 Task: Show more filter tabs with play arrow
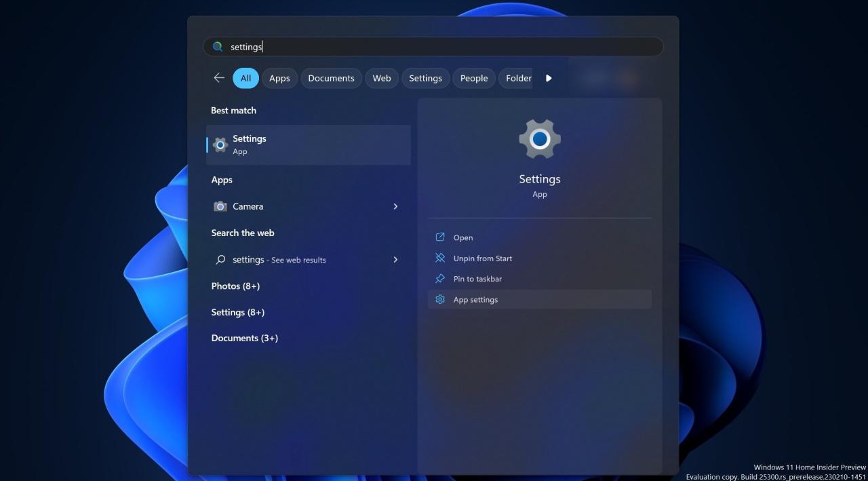549,78
